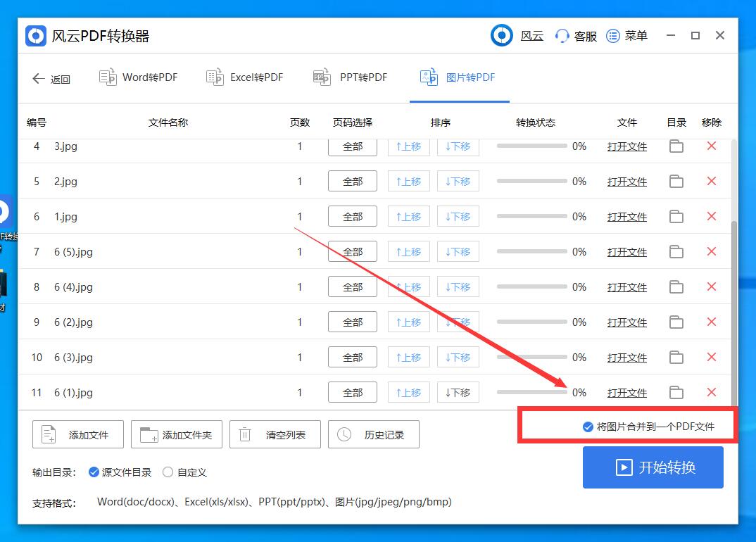Select 自定义 custom output directory

click(x=168, y=472)
